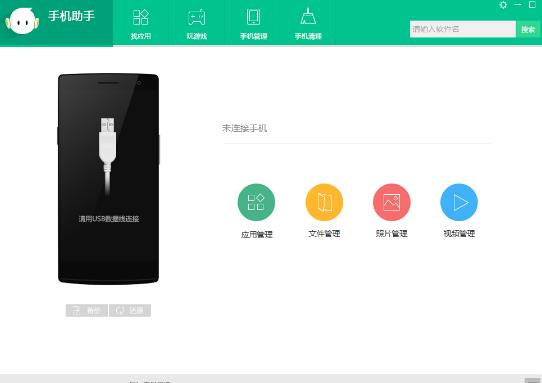The image size is (542, 383).
Task: Open the blue 视频管理 video management icon
Action: point(459,202)
